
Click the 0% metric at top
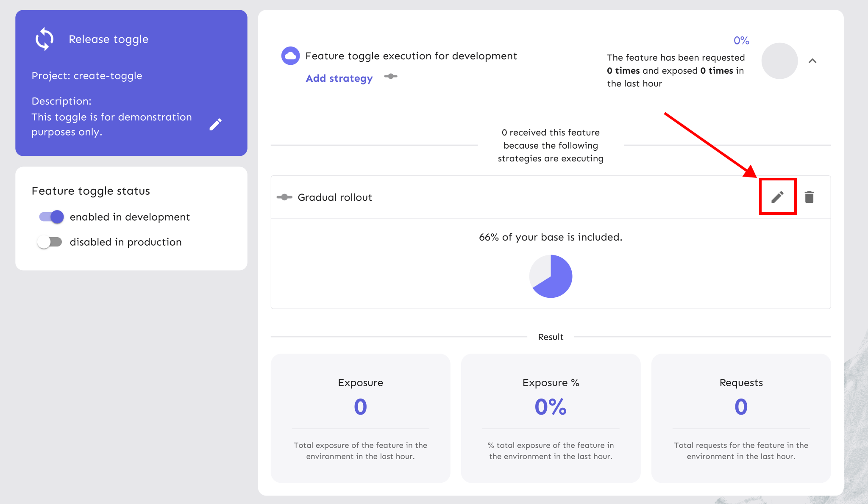(x=741, y=41)
